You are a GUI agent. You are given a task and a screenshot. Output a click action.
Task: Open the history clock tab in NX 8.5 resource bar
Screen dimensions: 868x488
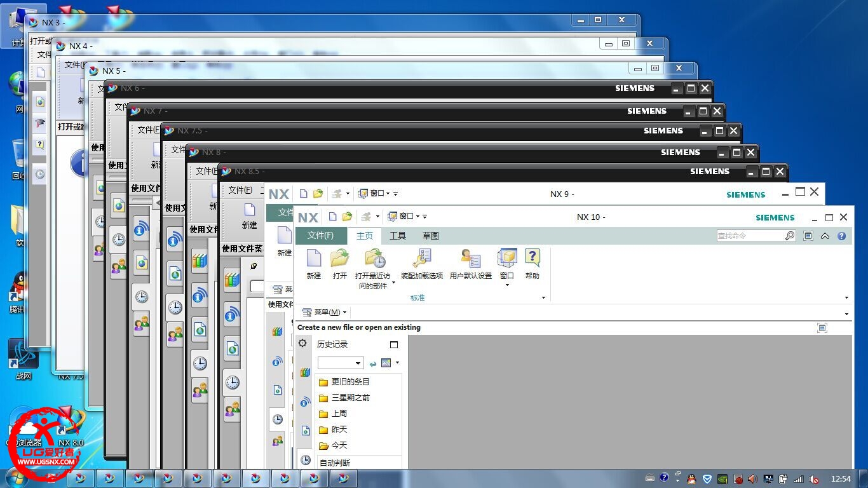point(232,383)
